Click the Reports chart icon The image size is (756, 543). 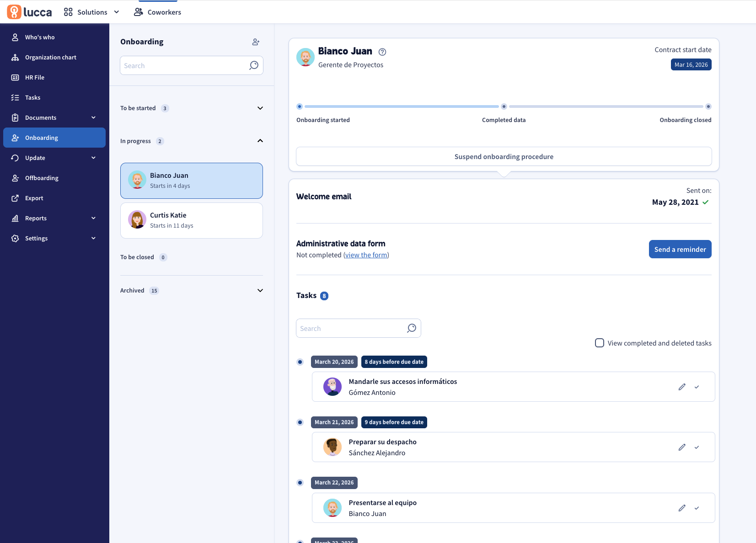15,218
